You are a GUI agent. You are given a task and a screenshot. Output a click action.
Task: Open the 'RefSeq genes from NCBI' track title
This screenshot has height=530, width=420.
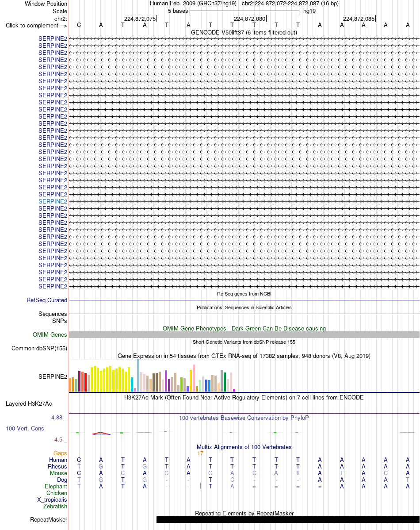[x=244, y=294]
